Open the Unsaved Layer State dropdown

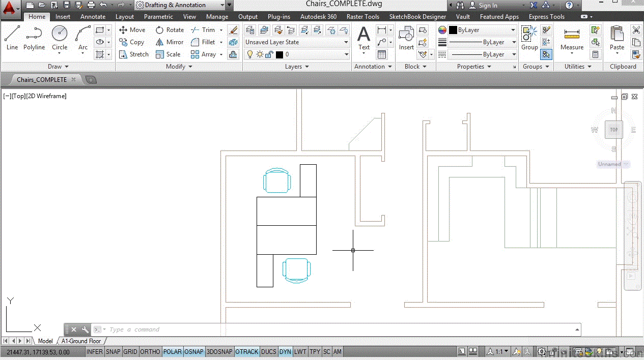(x=297, y=42)
